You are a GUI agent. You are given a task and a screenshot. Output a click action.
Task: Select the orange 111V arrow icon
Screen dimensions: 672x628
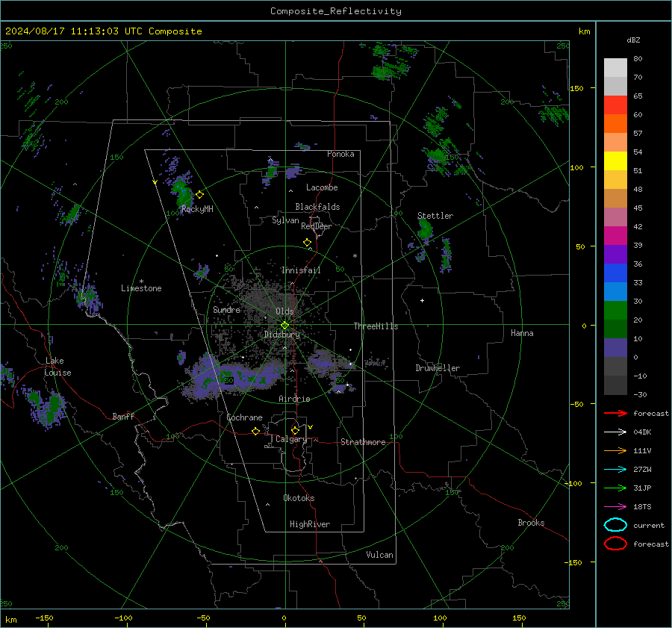(x=615, y=450)
